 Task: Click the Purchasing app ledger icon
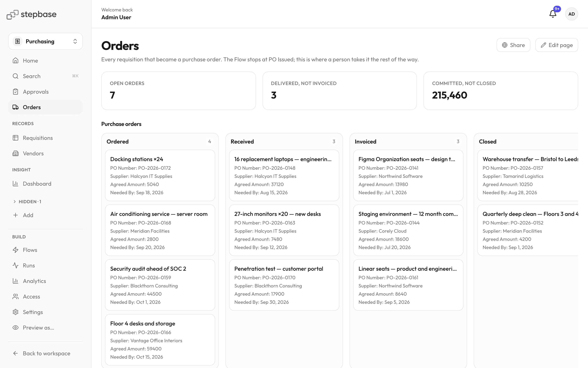click(18, 41)
